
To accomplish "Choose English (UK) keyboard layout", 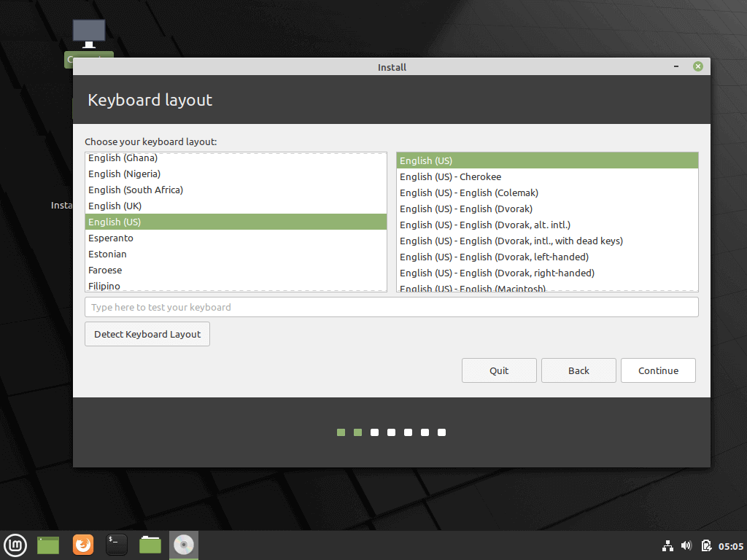I will (x=115, y=206).
